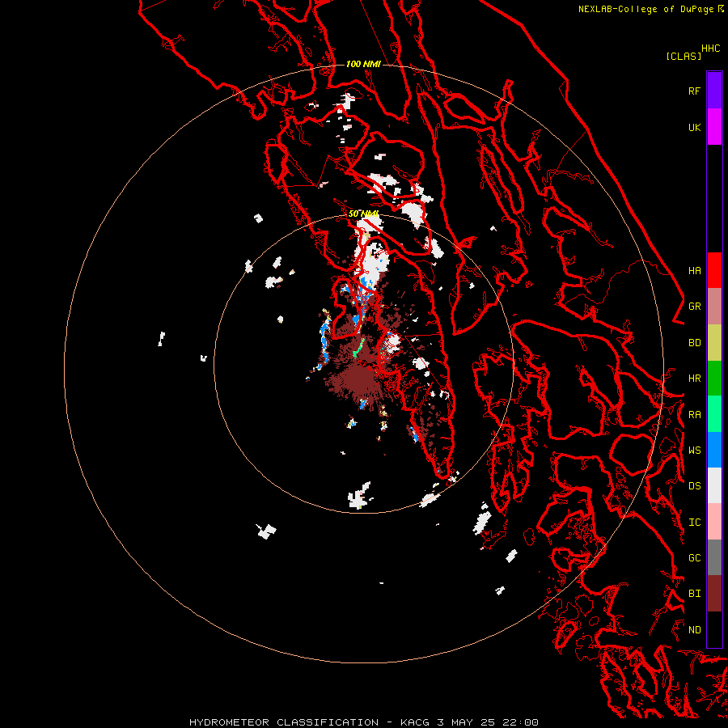Click the 'KACG' radar site identifier

[416, 722]
